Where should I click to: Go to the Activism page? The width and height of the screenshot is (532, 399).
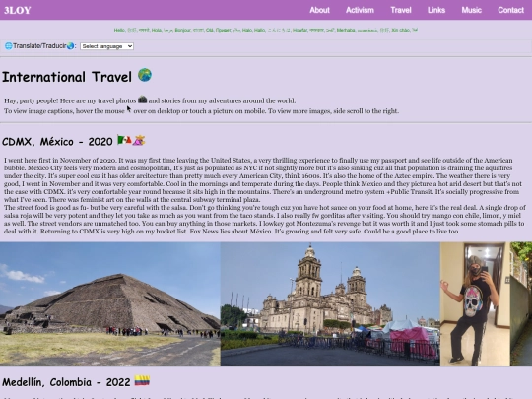pyautogui.click(x=360, y=10)
